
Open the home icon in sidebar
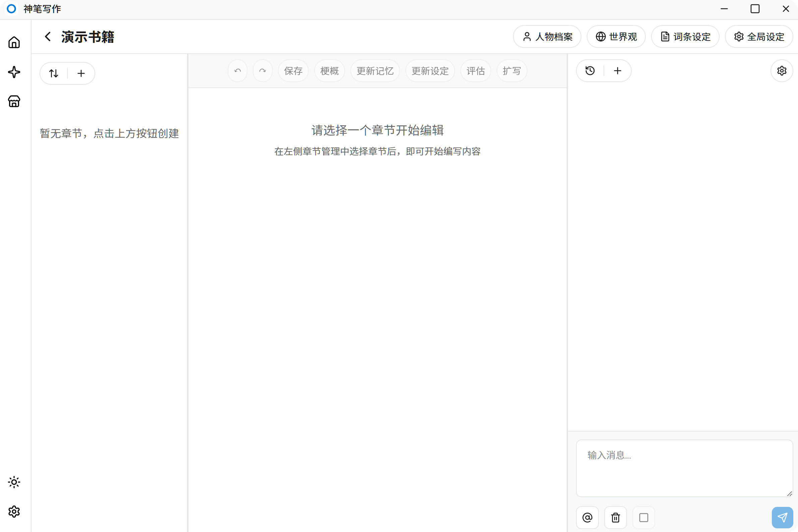14,43
